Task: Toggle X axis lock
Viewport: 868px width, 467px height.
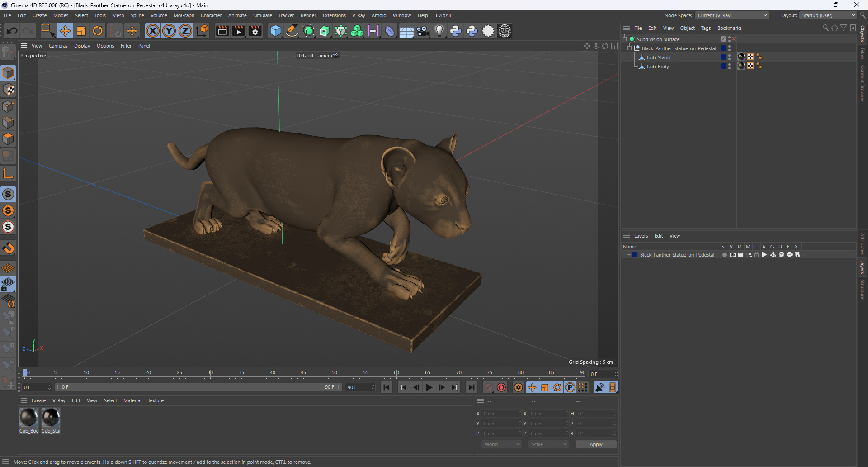Action: pos(153,31)
